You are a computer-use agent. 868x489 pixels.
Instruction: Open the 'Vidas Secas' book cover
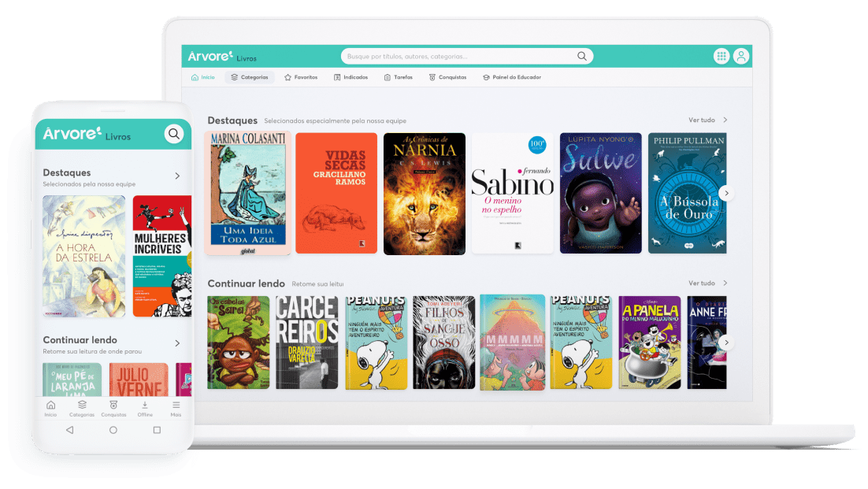tap(336, 193)
